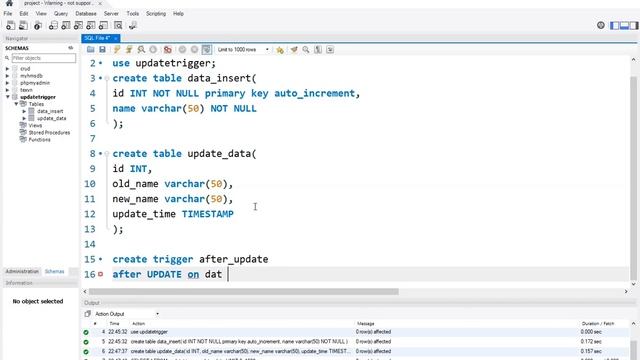Expand the phpmyadmin schema
Image resolution: width=640 pixels, height=360 pixels.
7,83
